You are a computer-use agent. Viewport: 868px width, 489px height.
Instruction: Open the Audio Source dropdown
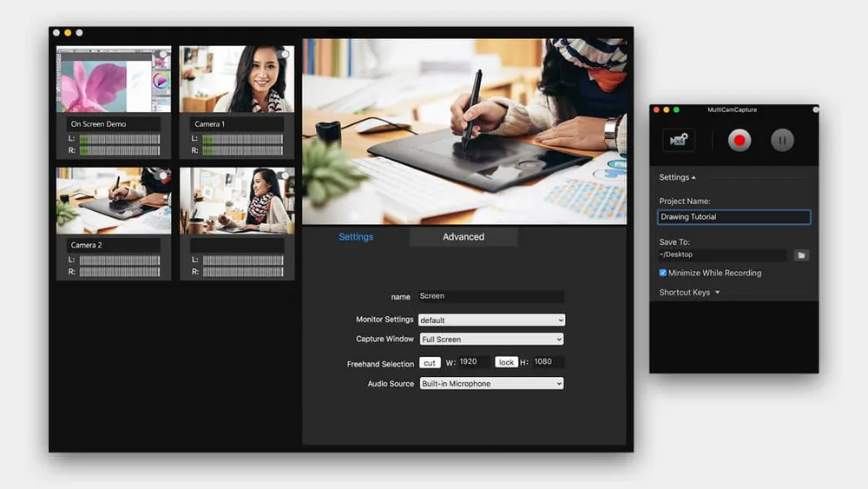[491, 384]
